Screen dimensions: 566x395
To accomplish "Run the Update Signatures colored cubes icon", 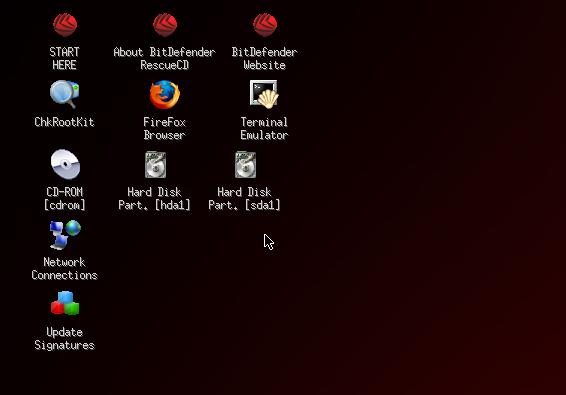I will click(x=65, y=303).
